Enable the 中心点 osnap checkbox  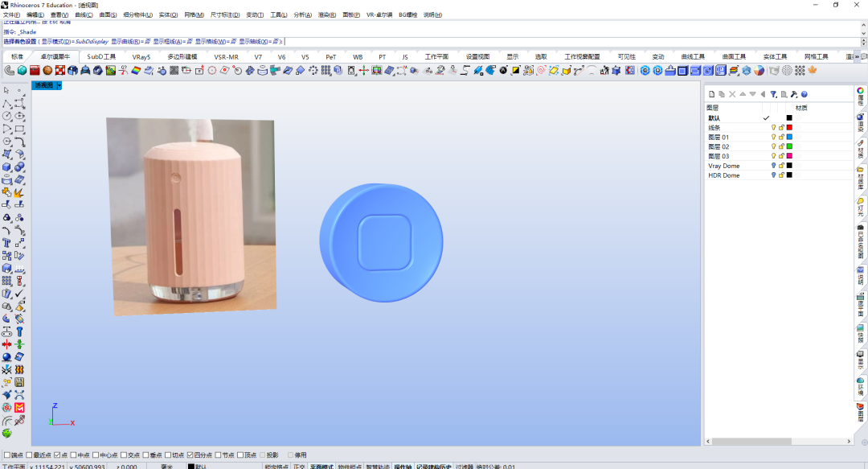pyautogui.click(x=96, y=455)
